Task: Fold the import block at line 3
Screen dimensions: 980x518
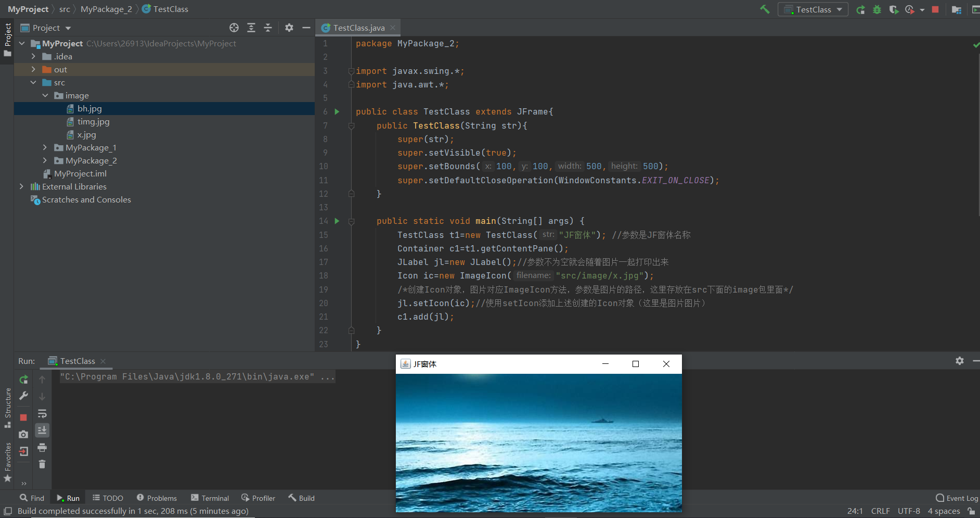Action: point(351,71)
